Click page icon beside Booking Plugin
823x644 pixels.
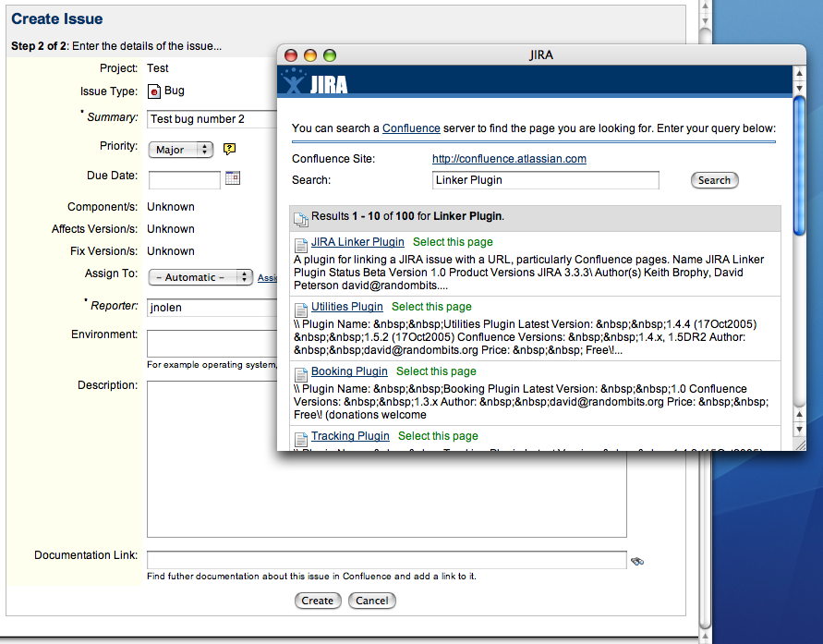301,373
